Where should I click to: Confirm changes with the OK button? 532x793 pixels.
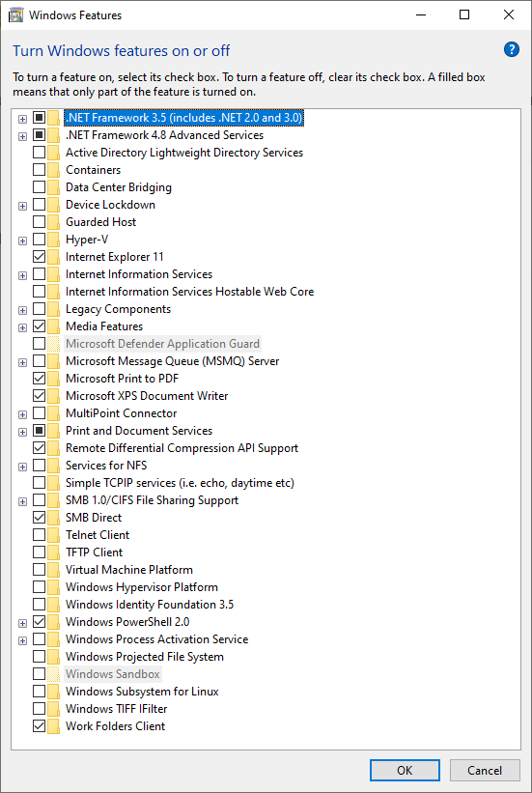point(405,770)
